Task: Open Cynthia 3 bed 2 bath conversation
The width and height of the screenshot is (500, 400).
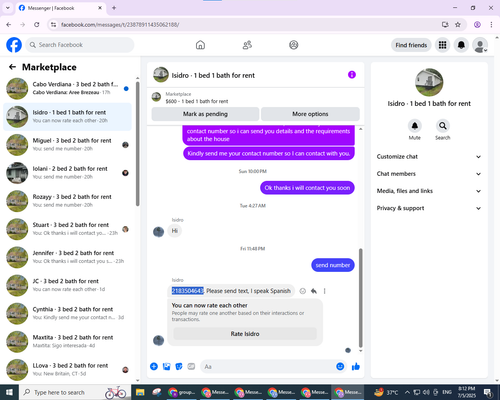Action: pos(67,313)
